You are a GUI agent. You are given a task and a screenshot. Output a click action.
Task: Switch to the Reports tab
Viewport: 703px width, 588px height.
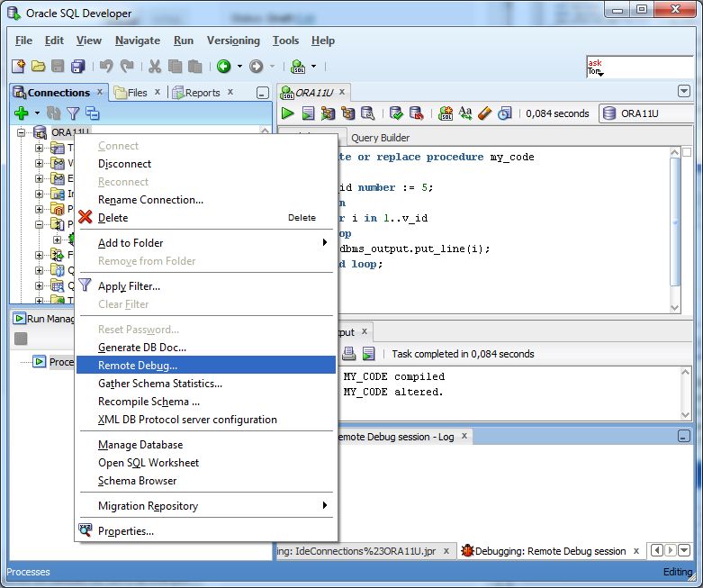click(x=203, y=93)
